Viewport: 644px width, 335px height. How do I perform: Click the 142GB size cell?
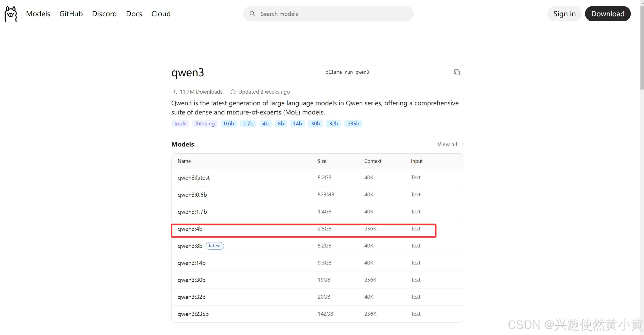[x=325, y=314]
